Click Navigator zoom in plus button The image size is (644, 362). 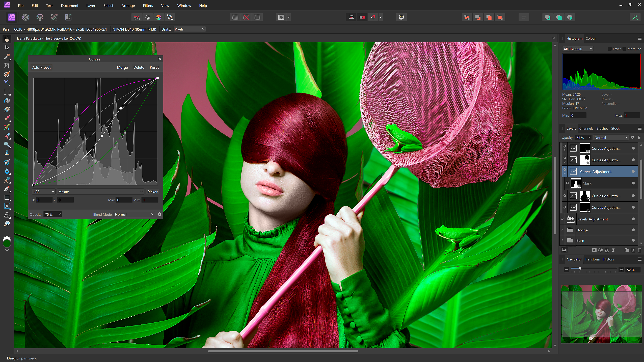(x=621, y=269)
